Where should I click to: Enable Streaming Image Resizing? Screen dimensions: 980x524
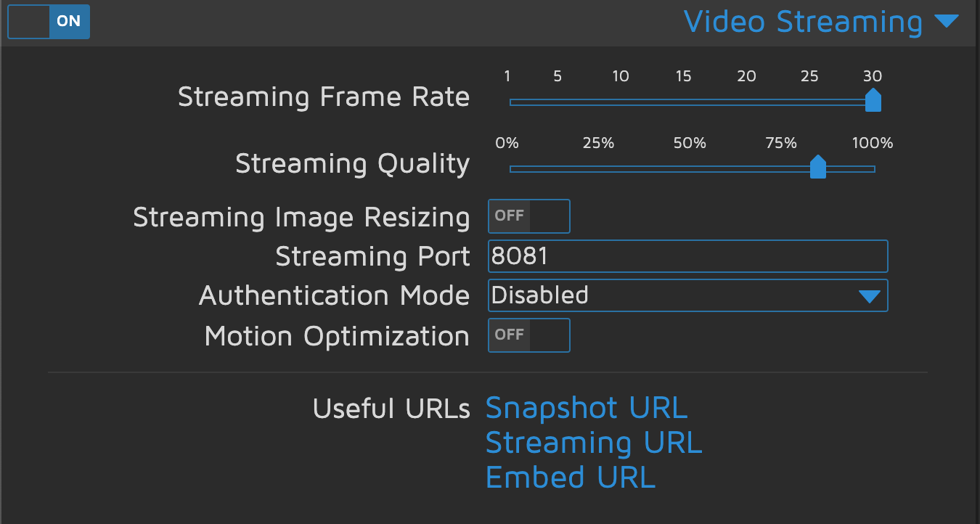pos(529,216)
